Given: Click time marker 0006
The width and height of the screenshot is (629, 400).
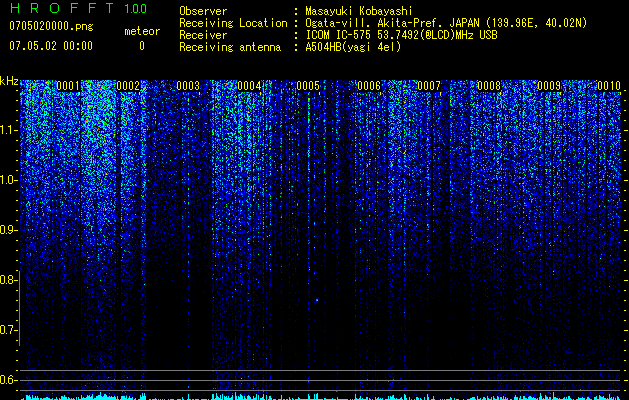Looking at the screenshot, I should point(369,86).
